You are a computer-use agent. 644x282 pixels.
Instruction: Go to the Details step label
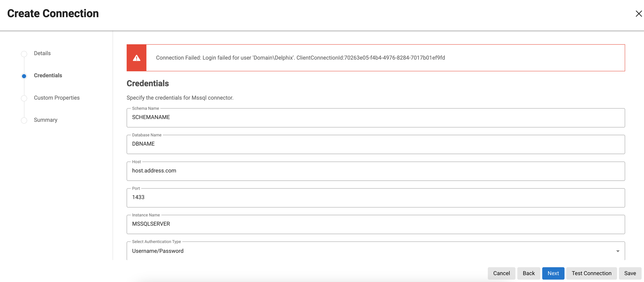(x=42, y=53)
